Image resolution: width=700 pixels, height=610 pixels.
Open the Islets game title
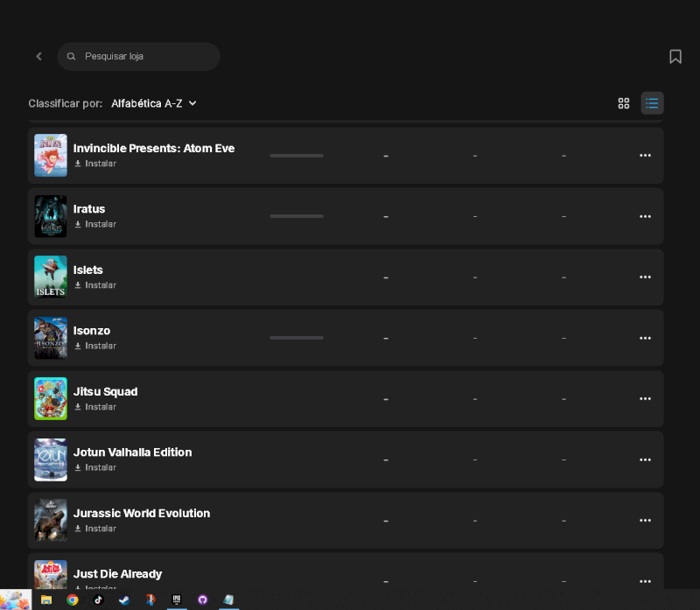88,270
